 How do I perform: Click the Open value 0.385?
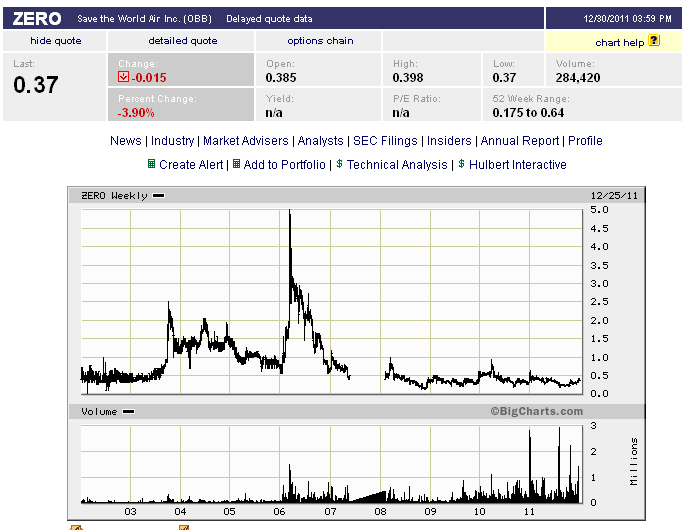281,77
